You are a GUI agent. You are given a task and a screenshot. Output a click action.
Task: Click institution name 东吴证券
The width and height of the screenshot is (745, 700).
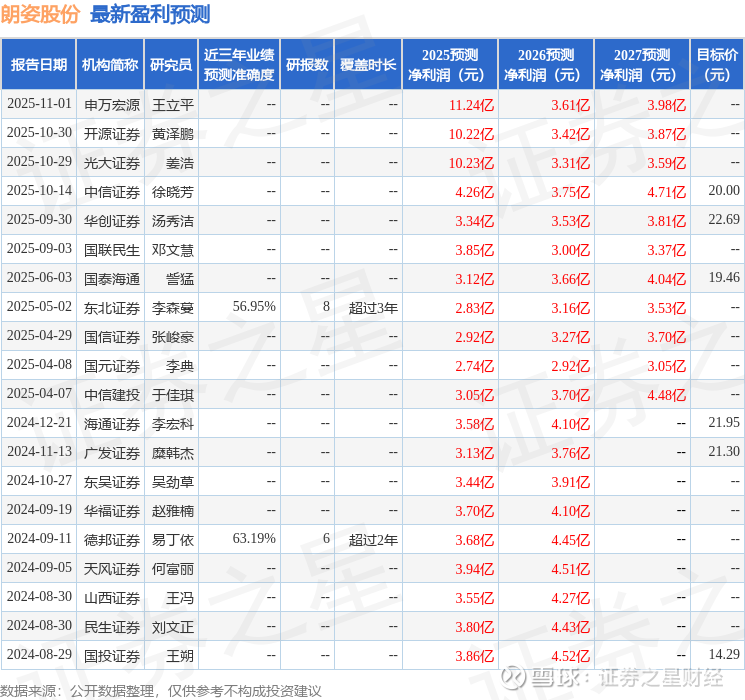click(112, 482)
